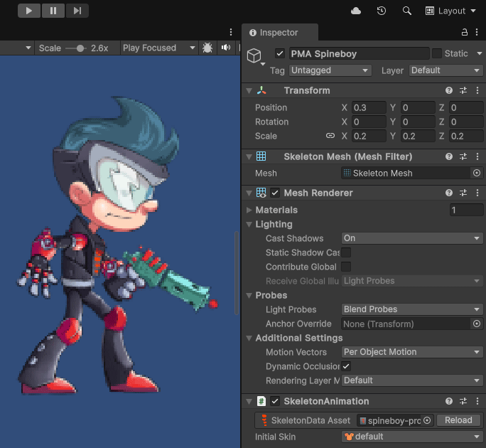
Task: Open Transform component help icon
Action: click(x=449, y=90)
